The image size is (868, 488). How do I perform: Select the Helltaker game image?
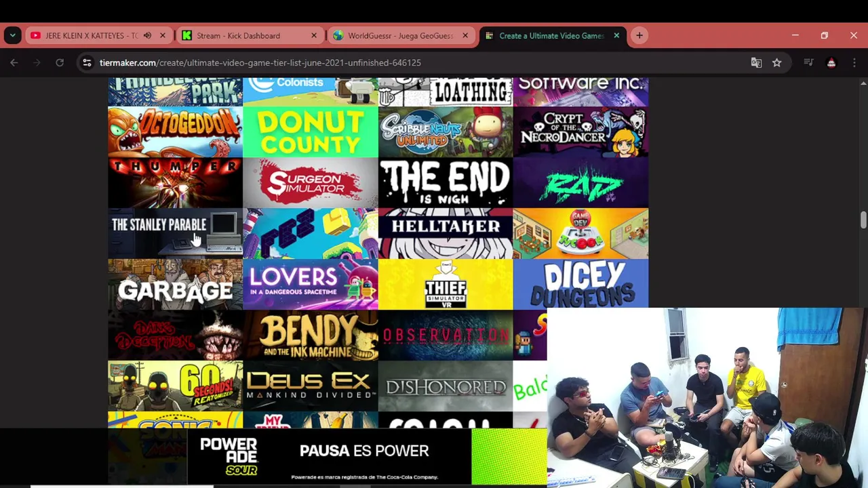[446, 233]
